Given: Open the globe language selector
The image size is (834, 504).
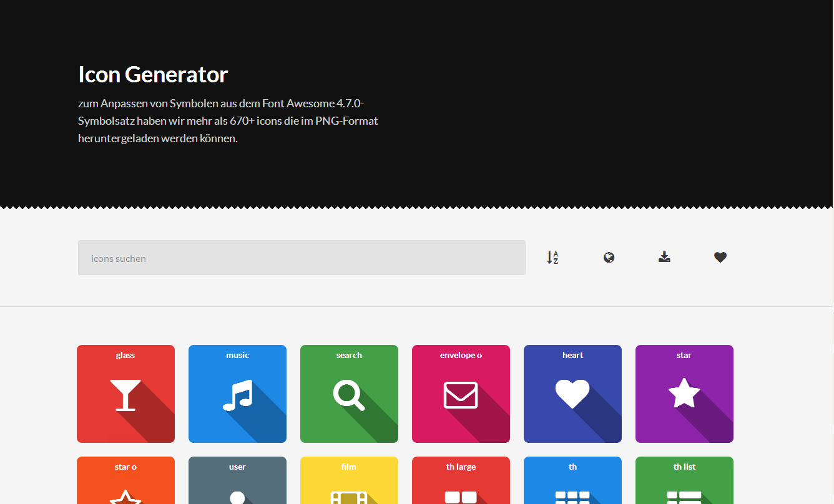Looking at the screenshot, I should [609, 258].
